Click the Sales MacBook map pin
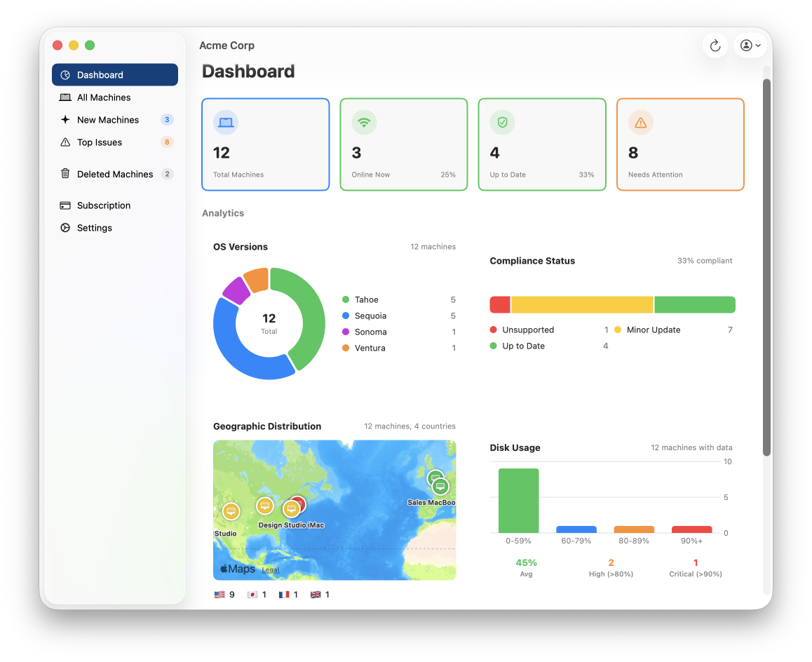The width and height of the screenshot is (812, 662). (440, 487)
